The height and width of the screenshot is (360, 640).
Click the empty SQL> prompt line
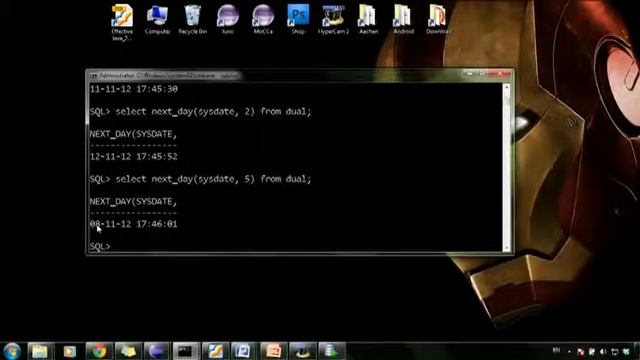(100, 247)
